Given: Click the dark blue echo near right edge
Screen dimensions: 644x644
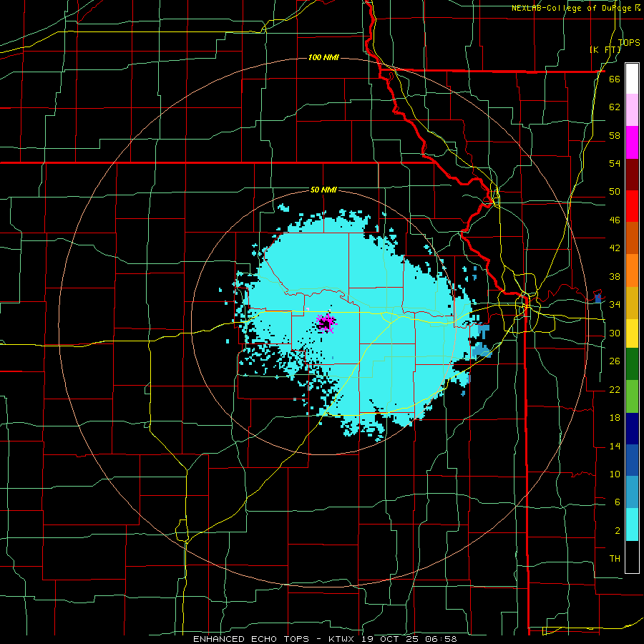Looking at the screenshot, I should 598,298.
